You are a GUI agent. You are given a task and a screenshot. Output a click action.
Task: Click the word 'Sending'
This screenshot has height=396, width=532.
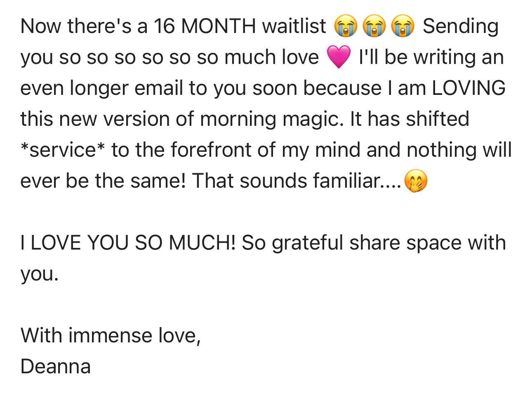(461, 26)
